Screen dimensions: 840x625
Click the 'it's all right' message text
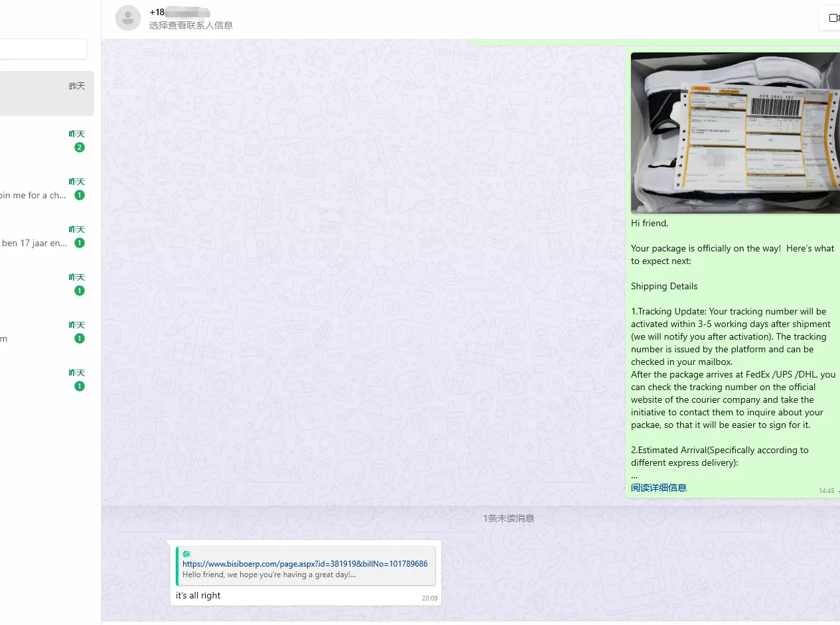tap(198, 595)
